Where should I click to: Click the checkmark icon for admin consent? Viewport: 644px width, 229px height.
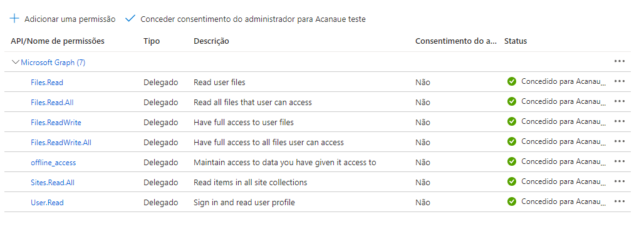130,19
